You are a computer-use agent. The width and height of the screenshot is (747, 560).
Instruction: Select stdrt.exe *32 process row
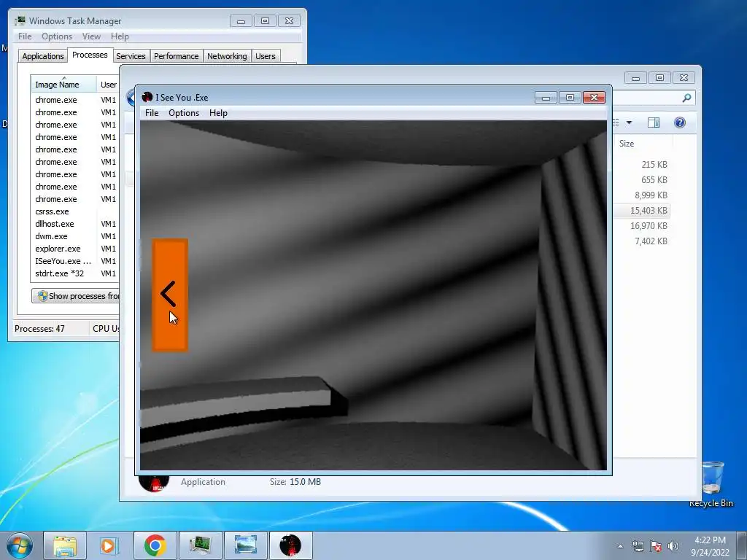[75, 273]
